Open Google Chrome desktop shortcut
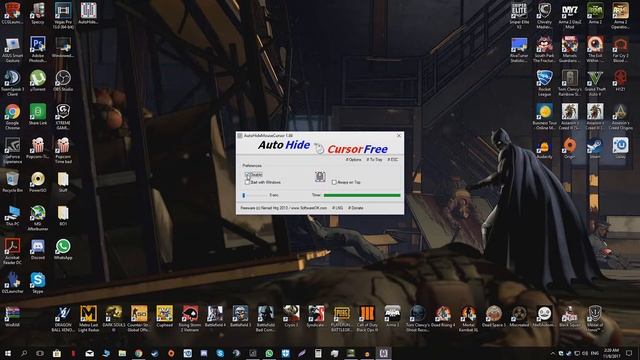Screen dimensions: 640x360 pyautogui.click(x=12, y=117)
